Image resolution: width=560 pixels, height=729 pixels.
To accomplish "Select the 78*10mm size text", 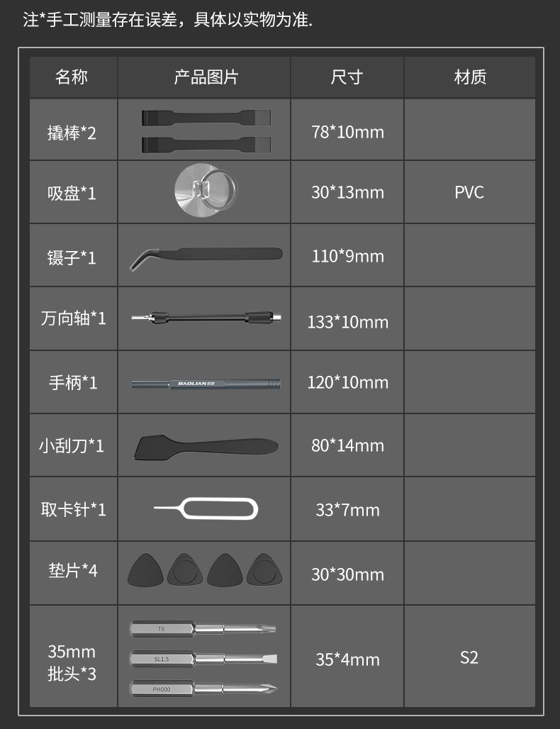I will click(x=347, y=132).
